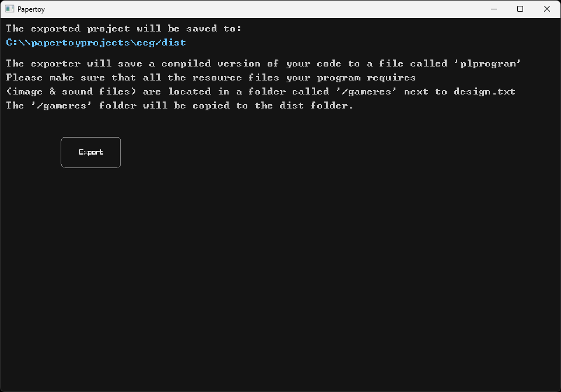This screenshot has height=392, width=561.
Task: Close the Papertoy window
Action: tap(547, 9)
